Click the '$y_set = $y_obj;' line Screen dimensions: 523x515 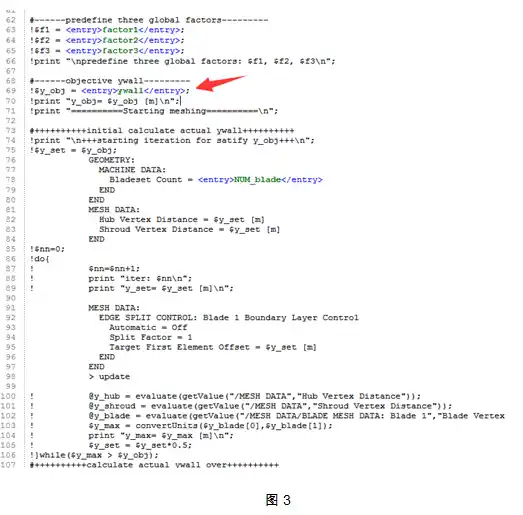pyautogui.click(x=73, y=150)
